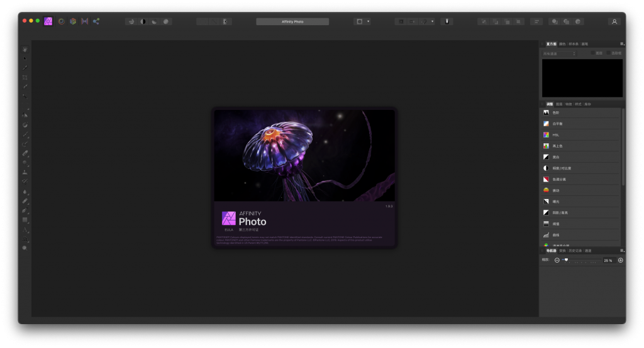Screen dimensions: 644x348
Task: Add a 振动 adjustment
Action: (579, 190)
